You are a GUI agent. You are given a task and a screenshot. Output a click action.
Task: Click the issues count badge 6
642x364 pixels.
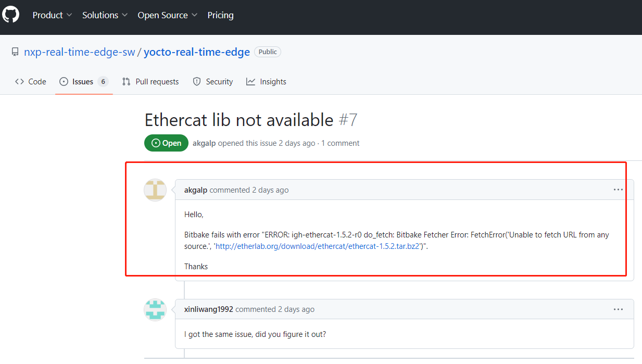(103, 82)
